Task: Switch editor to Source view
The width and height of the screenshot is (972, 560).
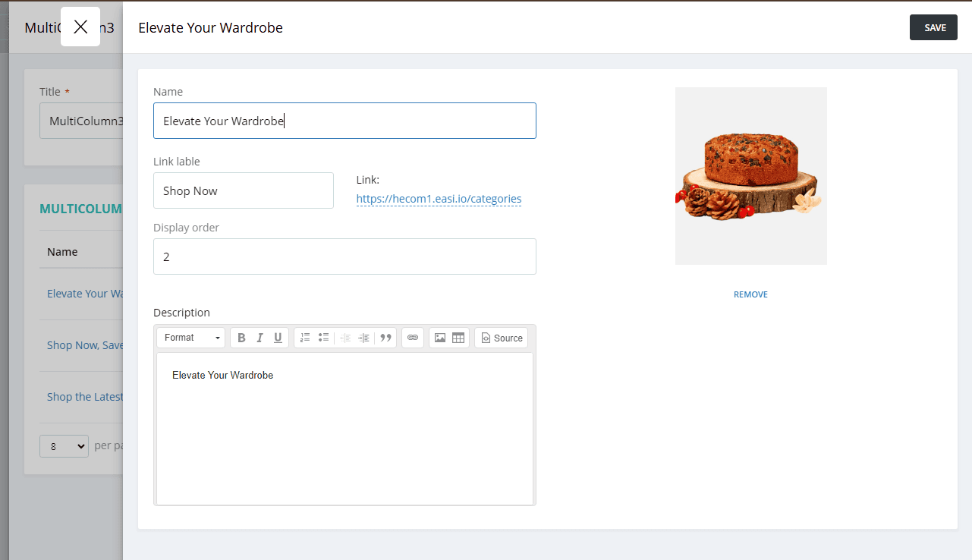Action: tap(502, 338)
